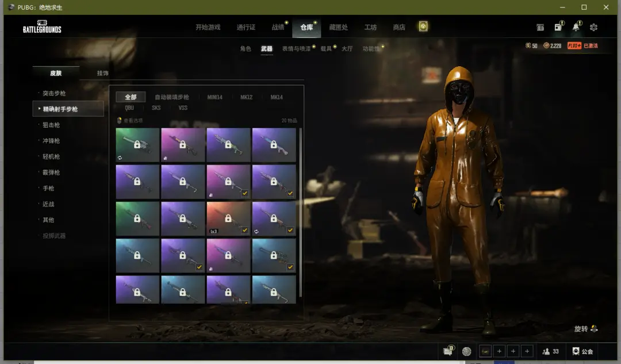Open the settings gear icon

[593, 27]
